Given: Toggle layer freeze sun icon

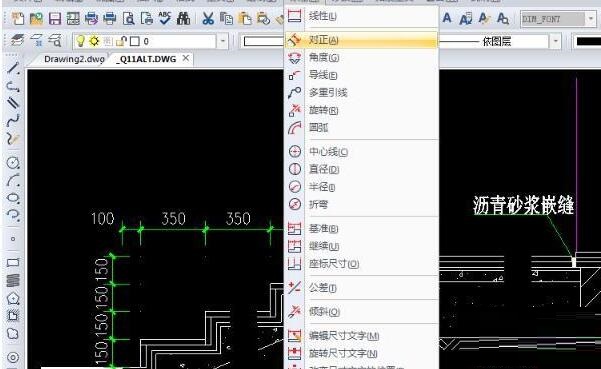Looking at the screenshot, I should [94, 41].
